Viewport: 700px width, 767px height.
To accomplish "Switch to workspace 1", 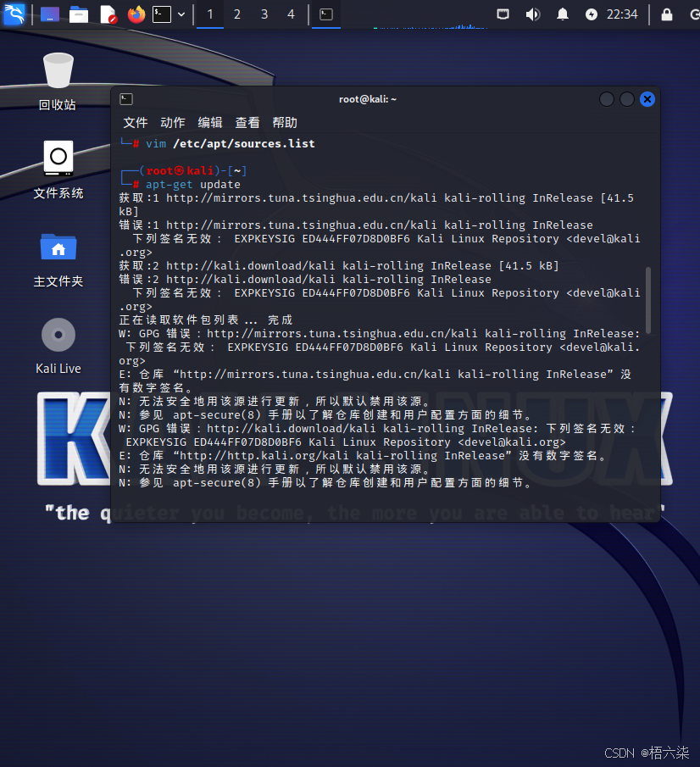I will [210, 14].
